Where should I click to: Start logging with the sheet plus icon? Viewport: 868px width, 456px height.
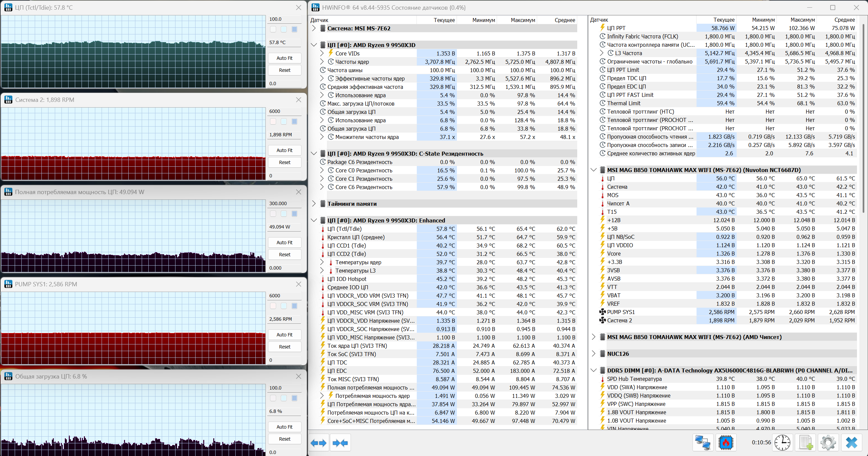pos(805,442)
